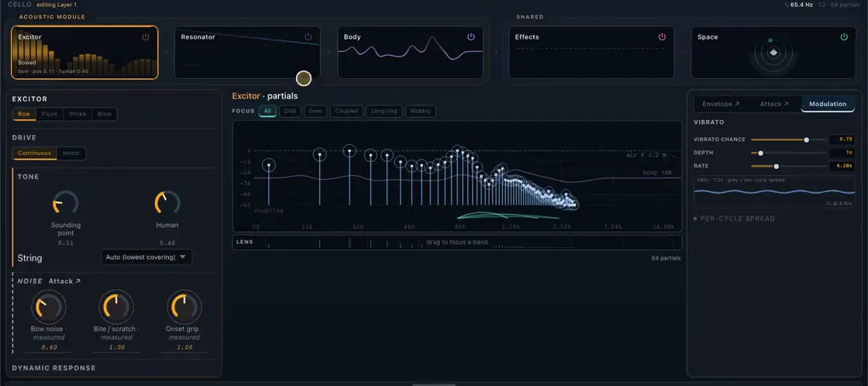The width and height of the screenshot is (868, 386).
Task: Select the Blow excitor type
Action: pos(105,114)
